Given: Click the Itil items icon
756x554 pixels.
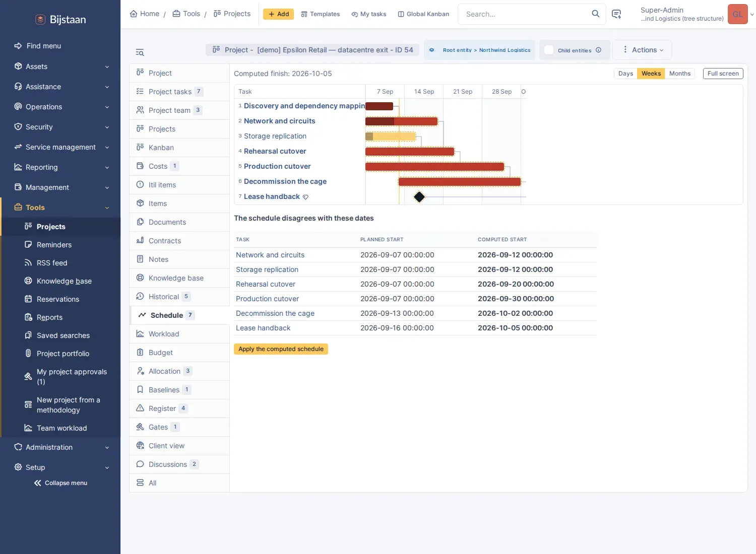Looking at the screenshot, I should [140, 184].
